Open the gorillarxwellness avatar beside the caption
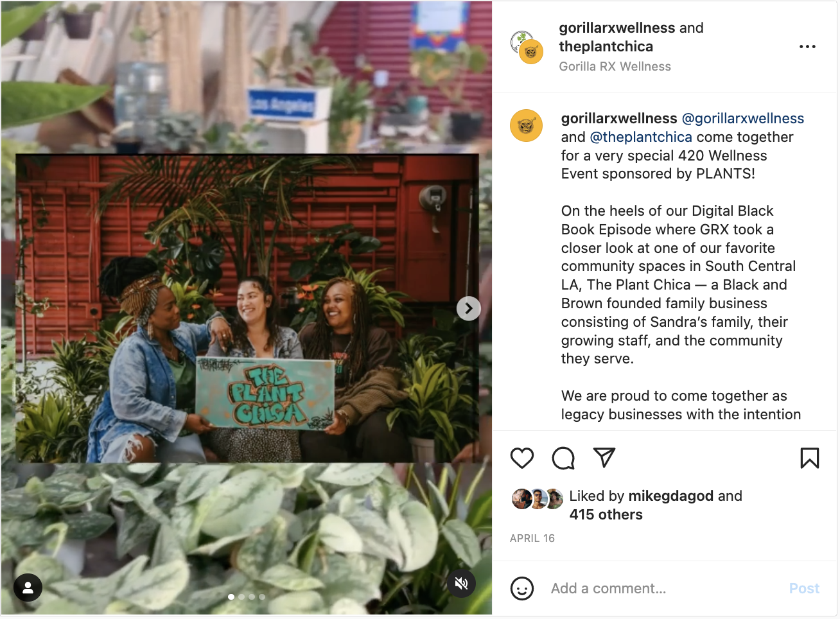This screenshot has width=840, height=619. coord(527,125)
